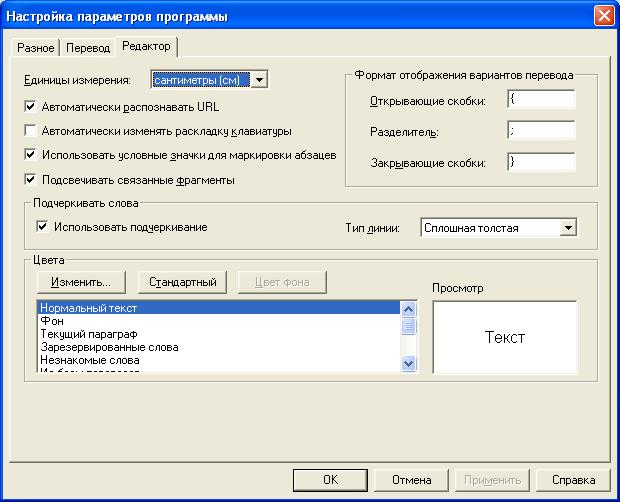Confirm settings with OK button

pos(330,480)
